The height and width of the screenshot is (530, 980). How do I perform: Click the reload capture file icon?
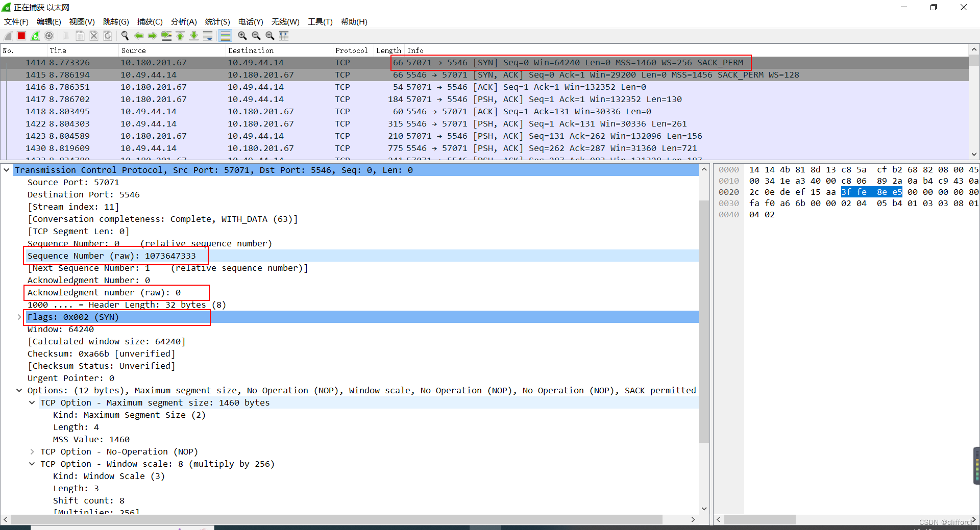click(108, 36)
